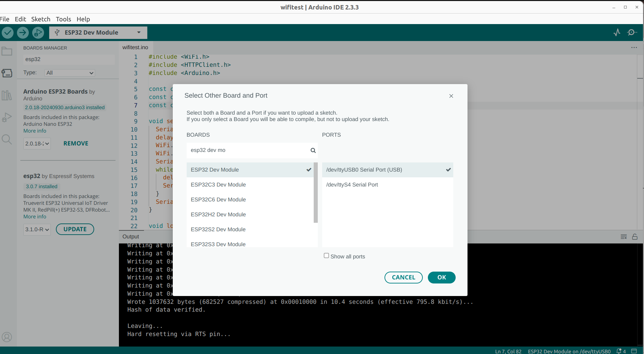Enable the Show all ports checkbox
644x354 pixels.
point(326,256)
